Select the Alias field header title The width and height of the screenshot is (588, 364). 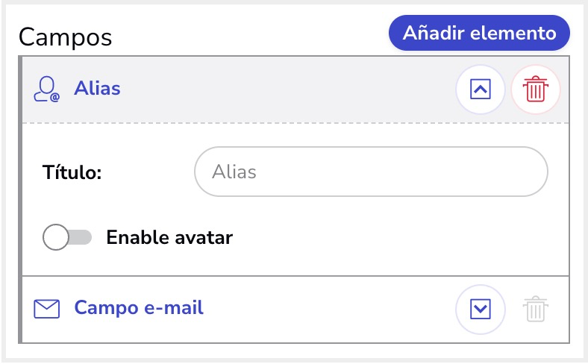(x=97, y=89)
